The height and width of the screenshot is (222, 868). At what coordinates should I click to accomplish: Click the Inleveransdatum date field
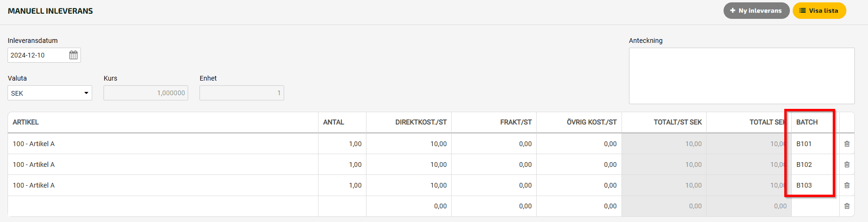pos(44,55)
